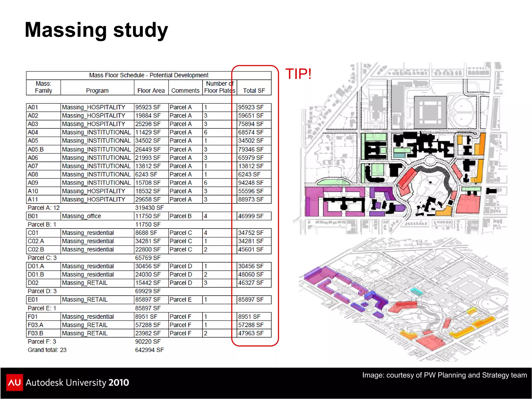This screenshot has height=399, width=532.
Task: Select the C02.A family cell
Action: pyautogui.click(x=43, y=241)
